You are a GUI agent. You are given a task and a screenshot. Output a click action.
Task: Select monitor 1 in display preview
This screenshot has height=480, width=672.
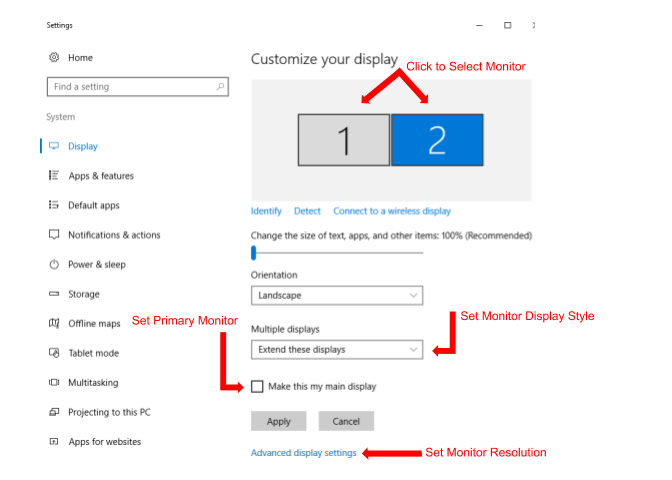tap(343, 140)
